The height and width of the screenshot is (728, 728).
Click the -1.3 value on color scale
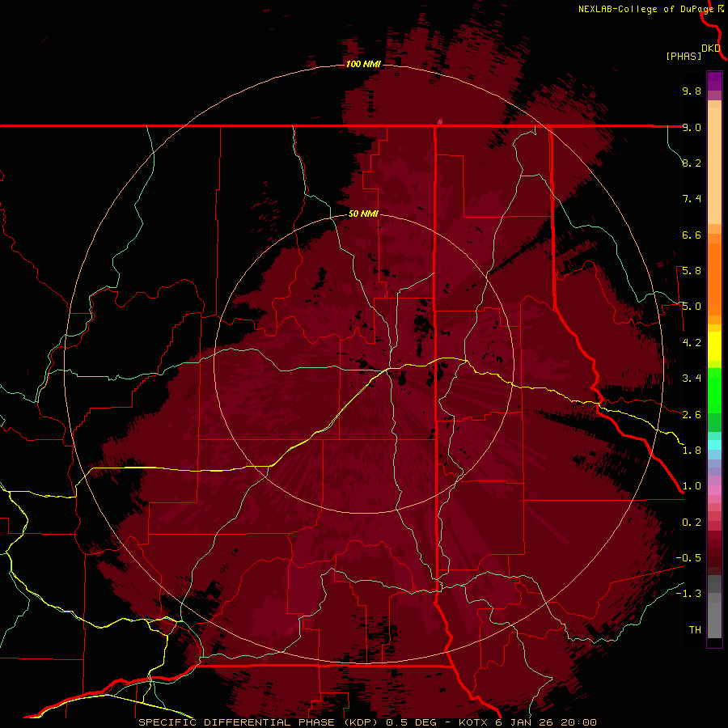point(688,594)
